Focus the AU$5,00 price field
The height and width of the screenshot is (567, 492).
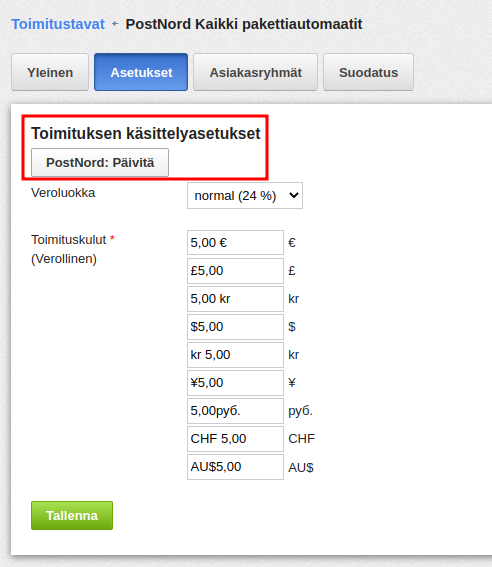(x=235, y=467)
